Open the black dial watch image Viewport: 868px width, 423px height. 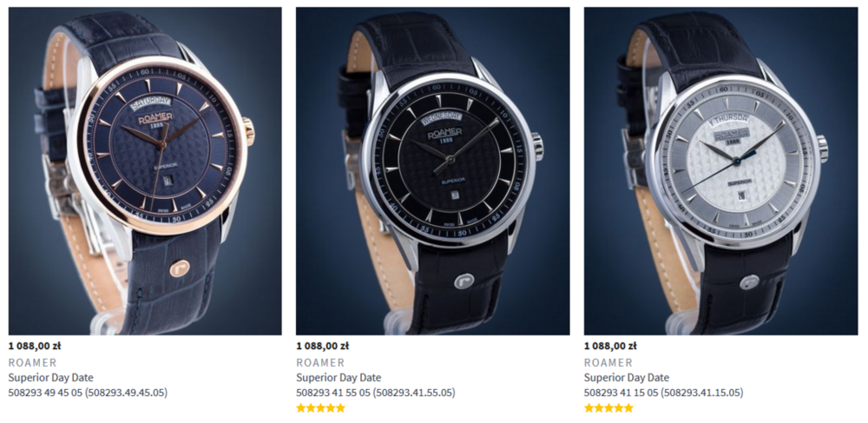(x=432, y=171)
